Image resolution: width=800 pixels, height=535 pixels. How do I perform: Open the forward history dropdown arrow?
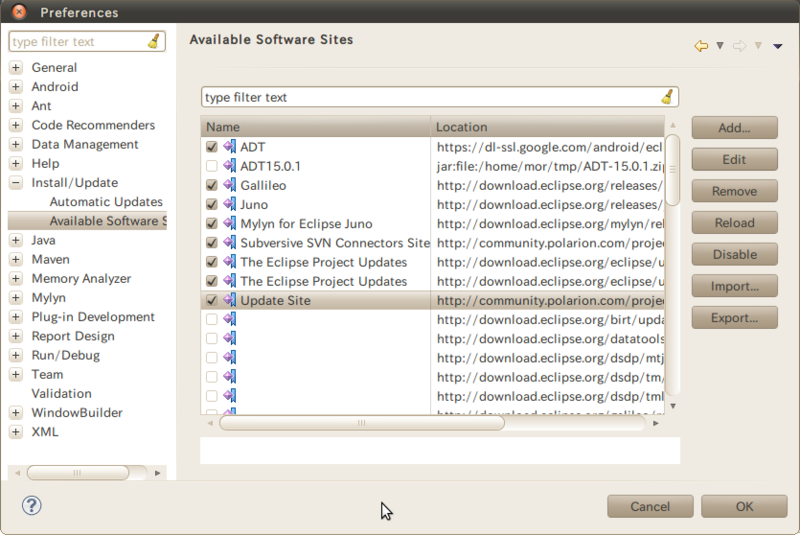pyautogui.click(x=759, y=46)
